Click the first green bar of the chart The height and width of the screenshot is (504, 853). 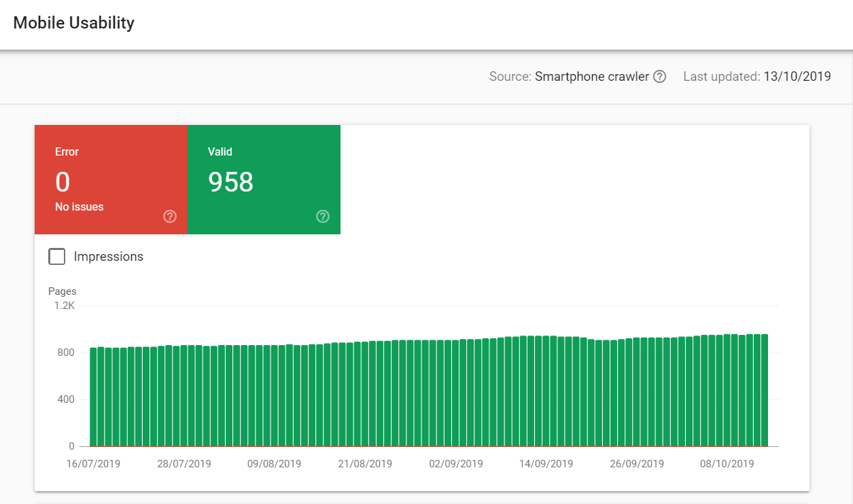pyautogui.click(x=93, y=397)
